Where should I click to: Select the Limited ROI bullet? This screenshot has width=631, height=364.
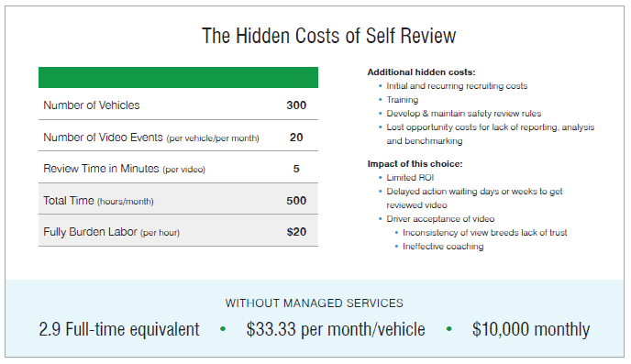point(410,178)
